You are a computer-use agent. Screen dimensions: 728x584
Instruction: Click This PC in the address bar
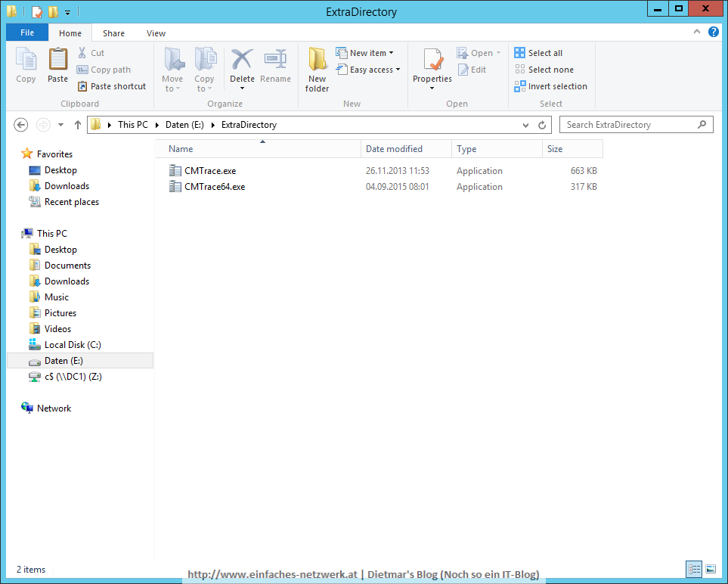[133, 125]
